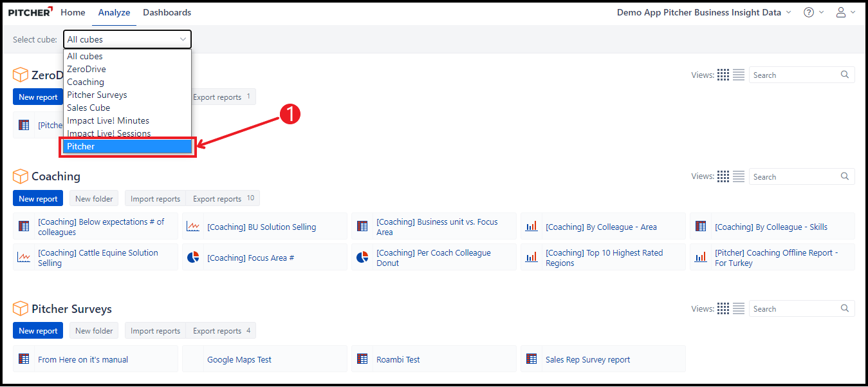Click New report button under Coaching
The image size is (868, 387).
tap(38, 199)
